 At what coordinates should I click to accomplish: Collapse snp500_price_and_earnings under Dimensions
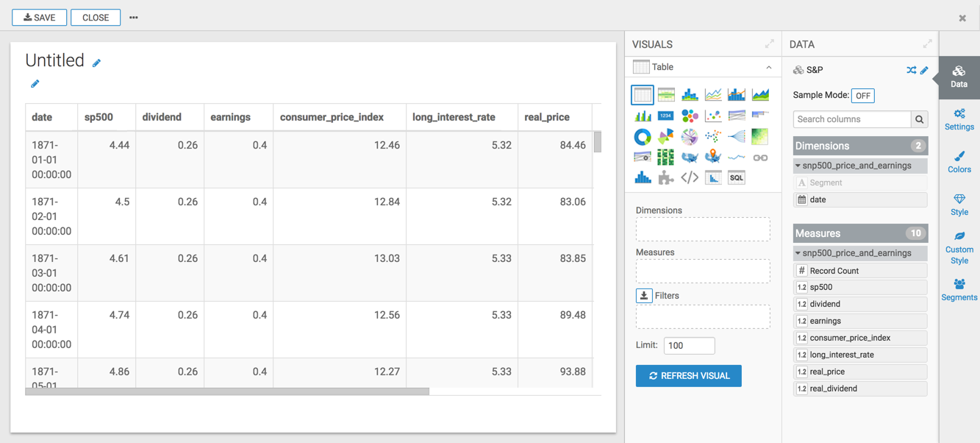coord(798,166)
